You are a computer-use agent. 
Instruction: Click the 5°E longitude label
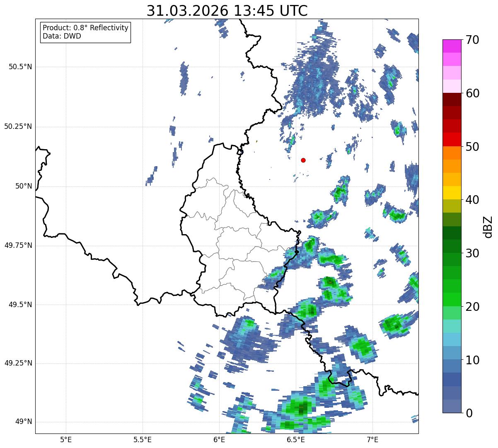click(66, 439)
